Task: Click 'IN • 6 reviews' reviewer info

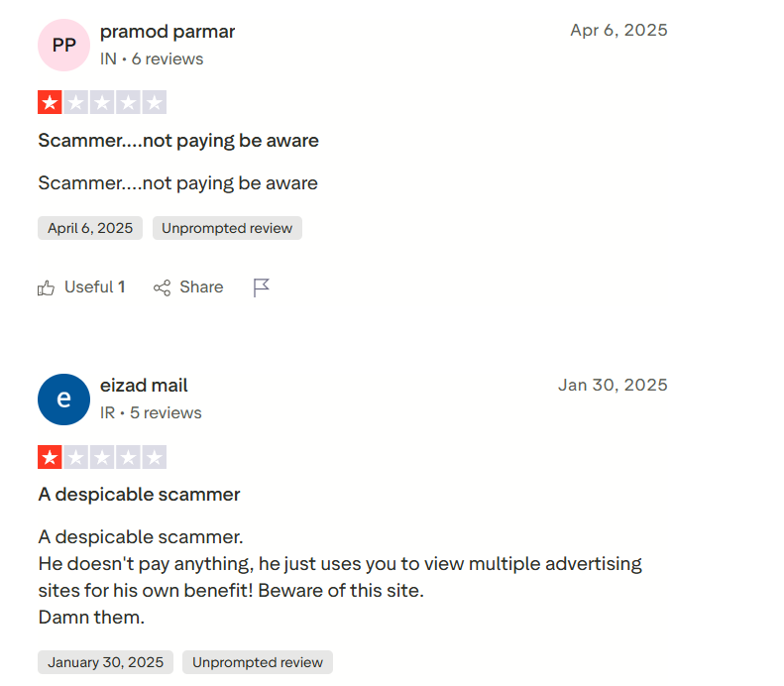Action: point(152,59)
